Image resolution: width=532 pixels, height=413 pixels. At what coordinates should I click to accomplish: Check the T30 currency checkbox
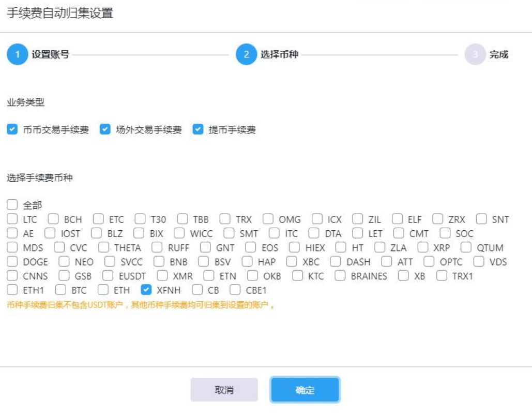click(140, 219)
